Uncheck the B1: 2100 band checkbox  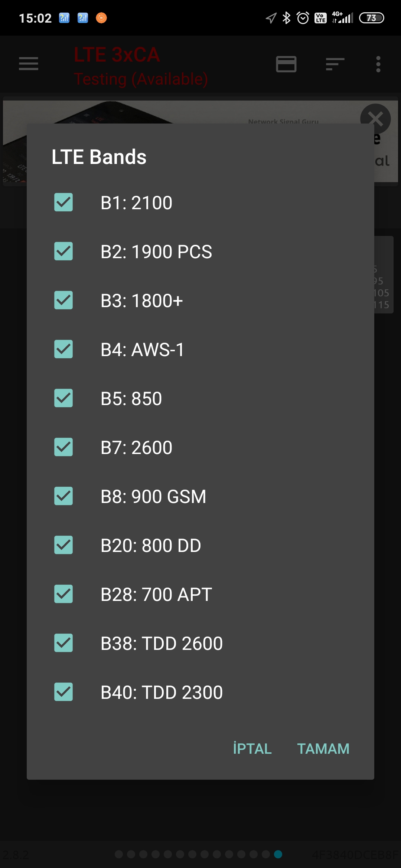(x=63, y=202)
